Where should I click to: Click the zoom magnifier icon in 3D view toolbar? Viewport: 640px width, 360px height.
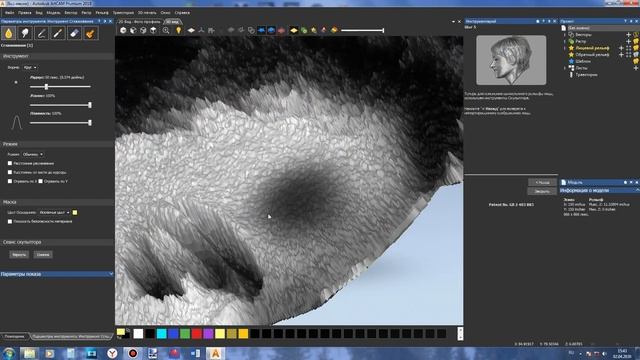pos(166,30)
